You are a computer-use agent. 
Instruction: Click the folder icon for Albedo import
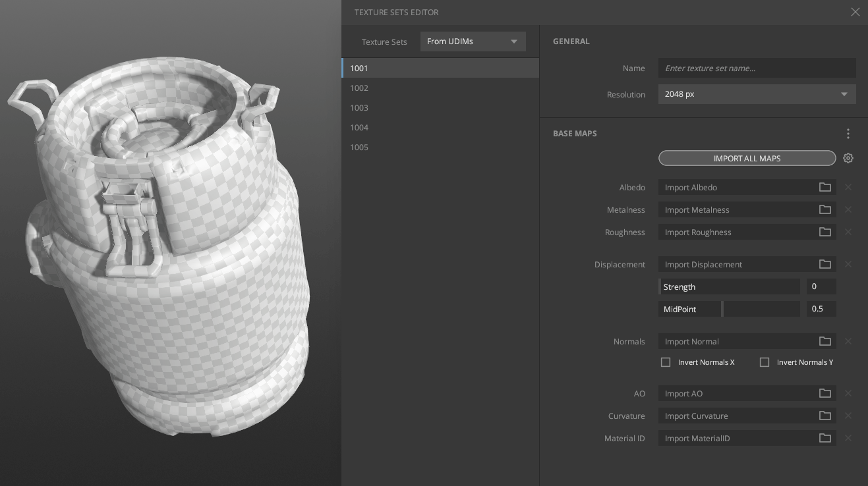click(x=825, y=188)
